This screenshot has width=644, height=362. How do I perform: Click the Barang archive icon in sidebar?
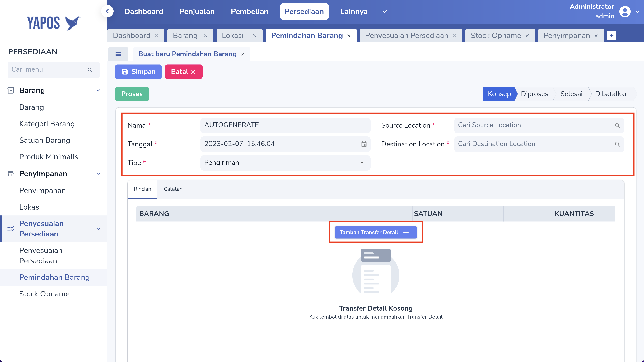click(x=11, y=90)
